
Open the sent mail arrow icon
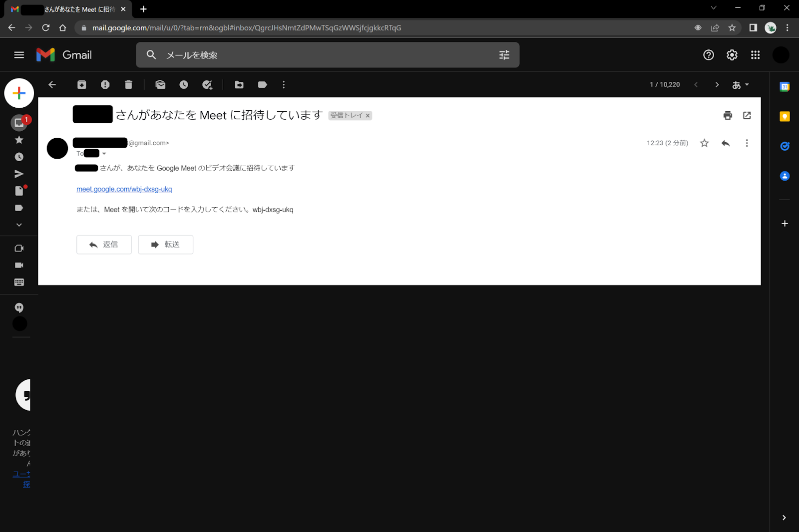coord(19,174)
